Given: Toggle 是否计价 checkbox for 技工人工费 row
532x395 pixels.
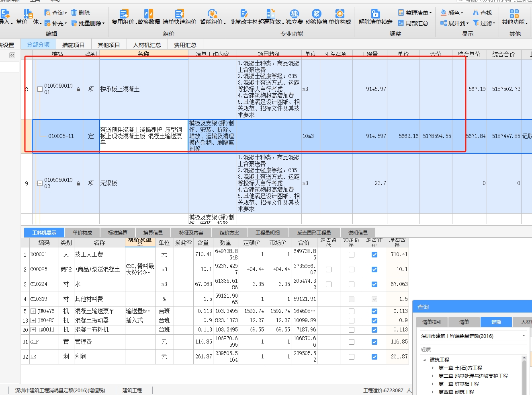Looking at the screenshot, I should tap(374, 255).
